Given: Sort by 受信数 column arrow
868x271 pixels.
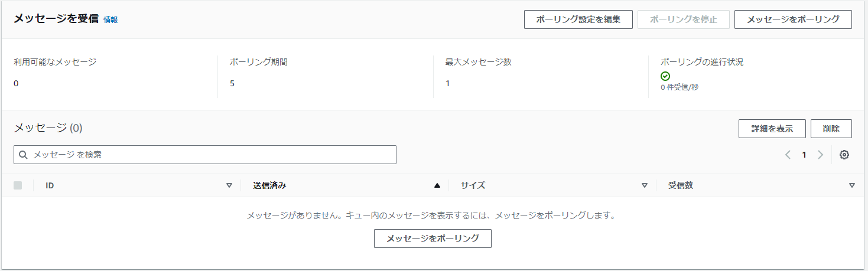Looking at the screenshot, I should click(852, 185).
